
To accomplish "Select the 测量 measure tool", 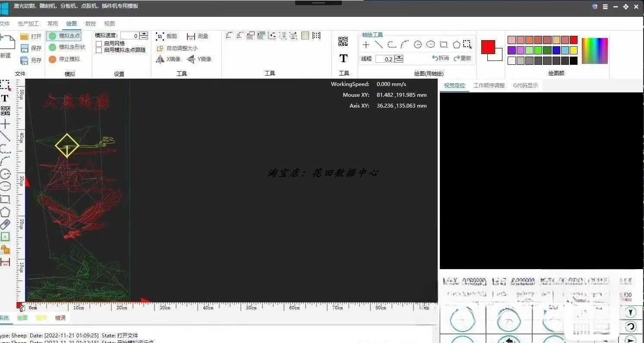I will [198, 36].
